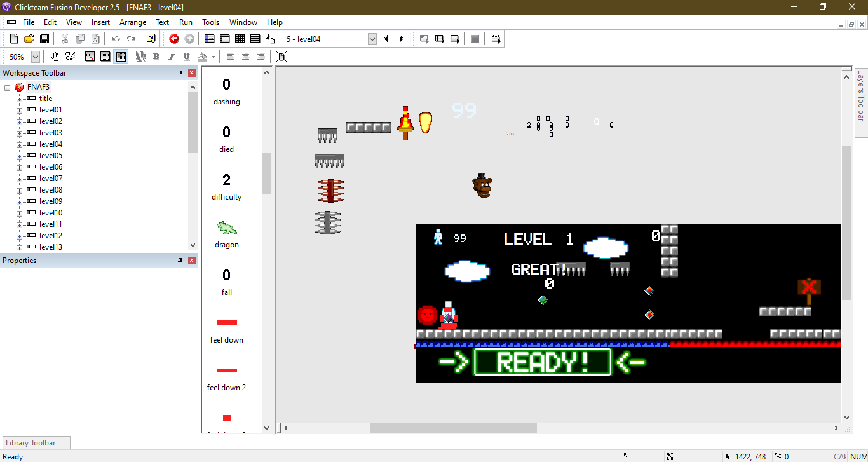Align text left
The width and height of the screenshot is (868, 462).
231,57
